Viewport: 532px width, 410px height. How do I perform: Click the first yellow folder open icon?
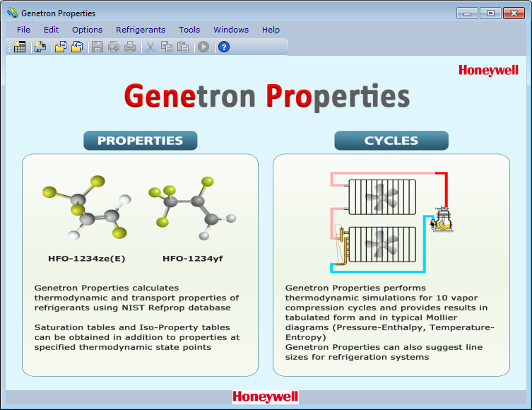[61, 47]
